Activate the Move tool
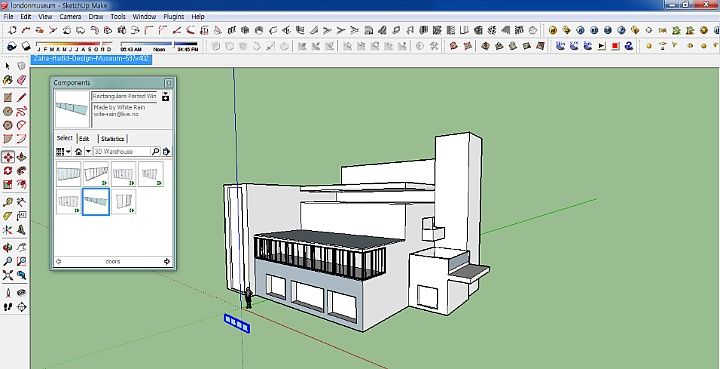 point(8,157)
